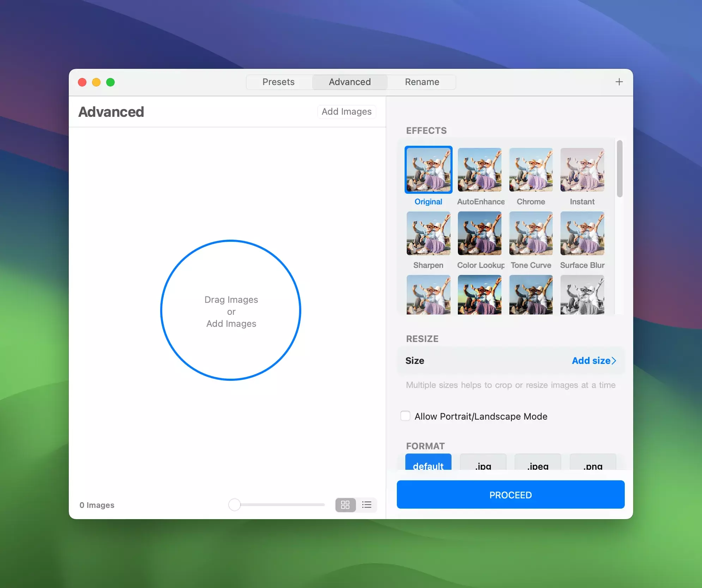The width and height of the screenshot is (702, 588).
Task: Switch to grid view icon
Action: pyautogui.click(x=345, y=505)
